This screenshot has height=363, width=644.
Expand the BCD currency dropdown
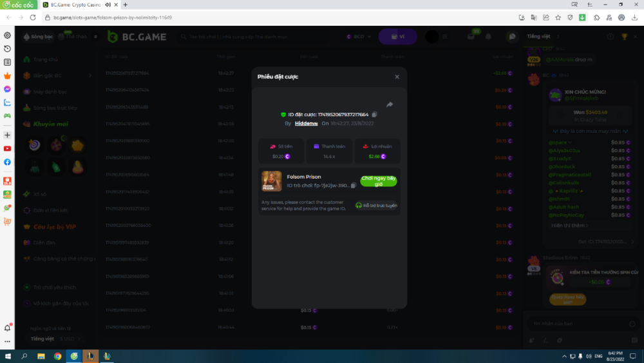[359, 37]
